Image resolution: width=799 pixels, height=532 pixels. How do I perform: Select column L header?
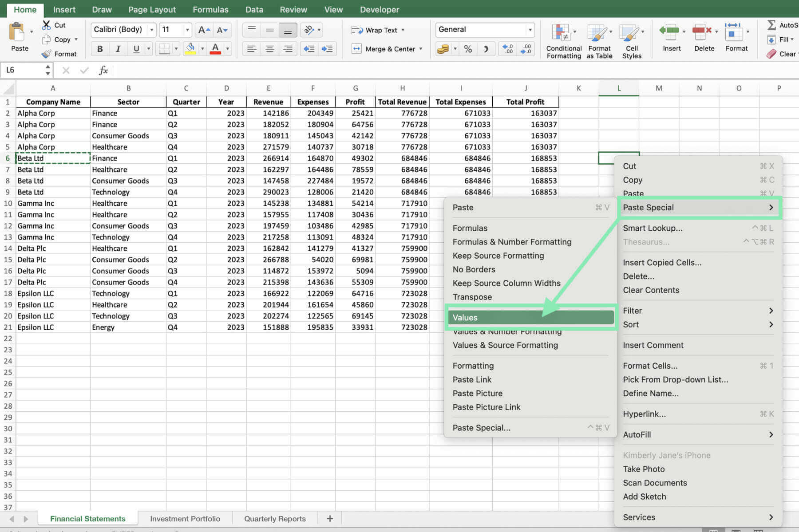619,88
